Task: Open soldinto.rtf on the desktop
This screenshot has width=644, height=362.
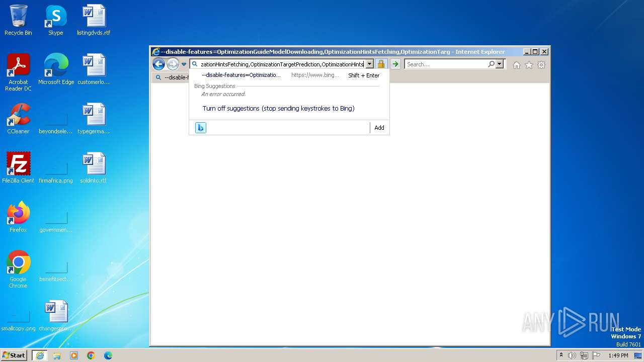Action: coord(94,168)
